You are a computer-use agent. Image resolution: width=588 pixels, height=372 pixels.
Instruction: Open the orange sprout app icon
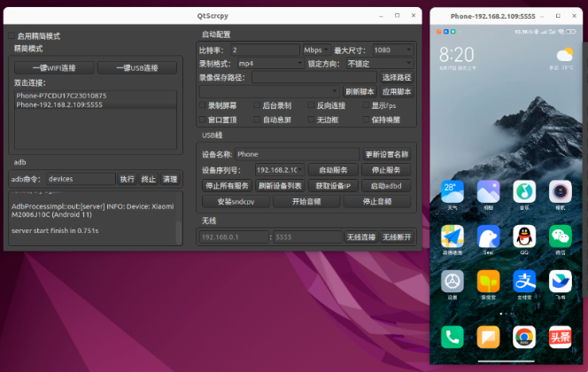[x=488, y=282]
